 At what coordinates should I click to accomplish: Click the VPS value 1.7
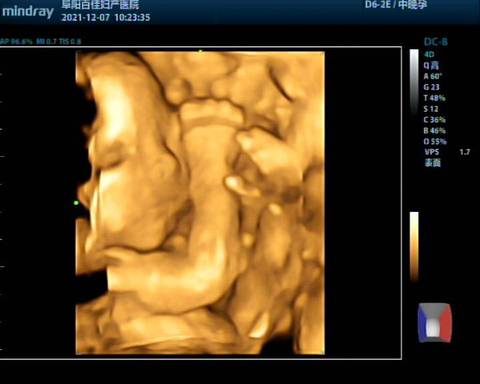pyautogui.click(x=464, y=152)
